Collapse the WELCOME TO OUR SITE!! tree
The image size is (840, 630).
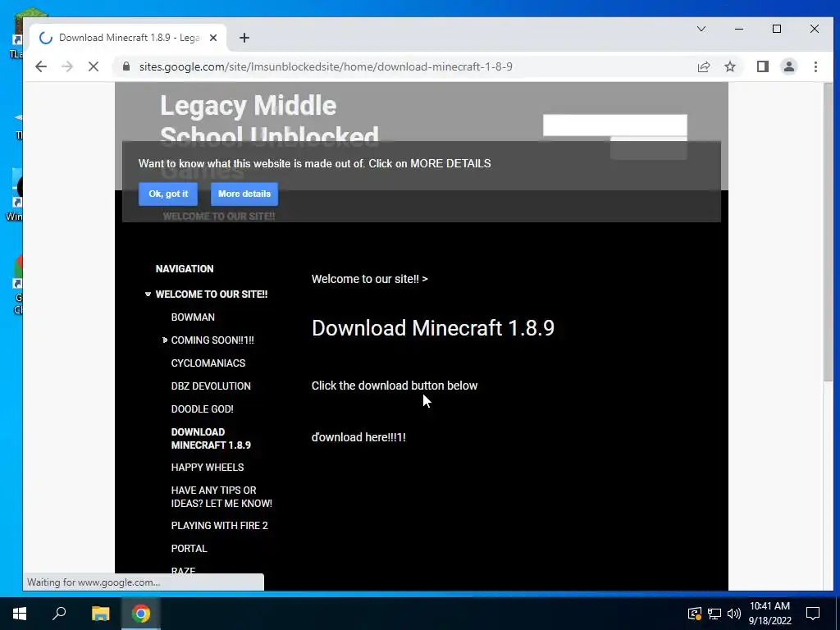click(148, 294)
